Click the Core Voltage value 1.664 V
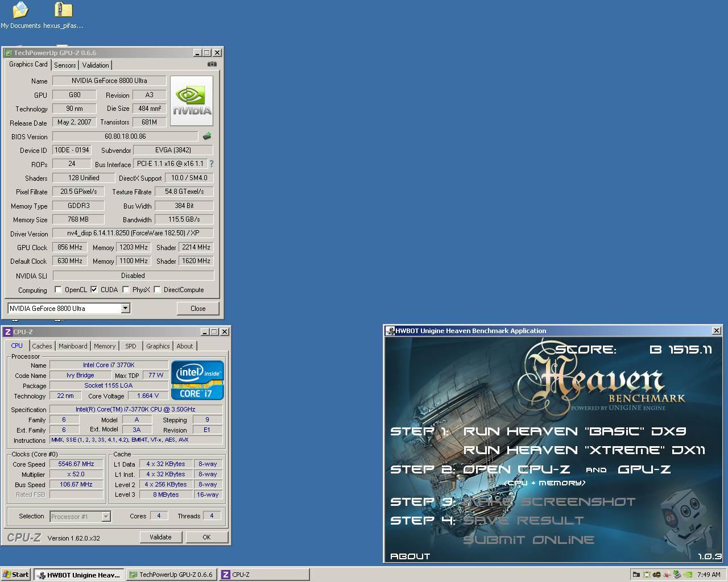 coord(148,396)
